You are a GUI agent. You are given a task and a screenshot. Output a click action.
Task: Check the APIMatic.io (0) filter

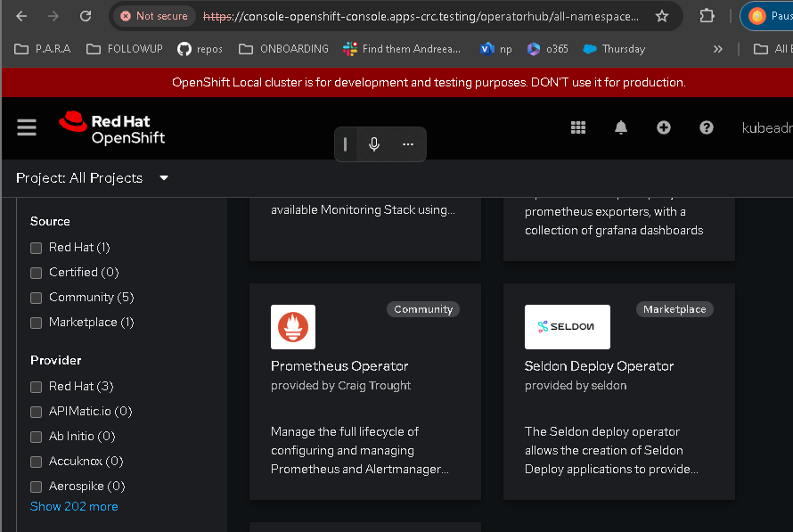click(36, 413)
